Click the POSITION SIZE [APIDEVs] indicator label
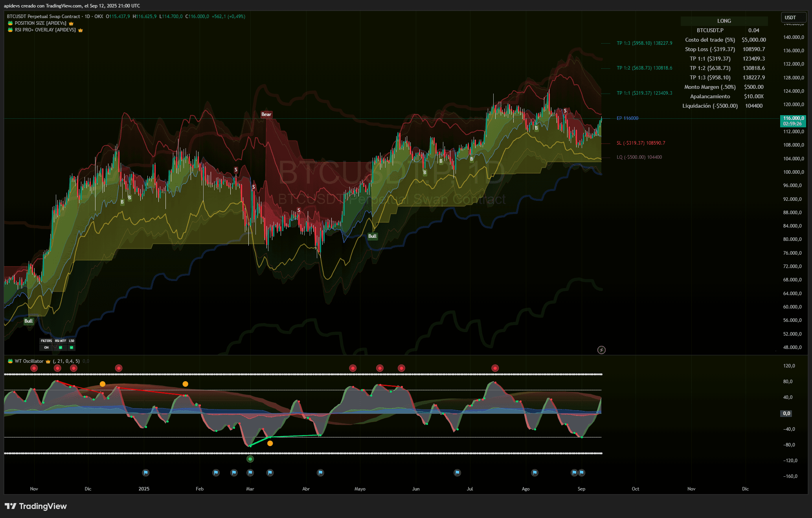 pyautogui.click(x=40, y=23)
